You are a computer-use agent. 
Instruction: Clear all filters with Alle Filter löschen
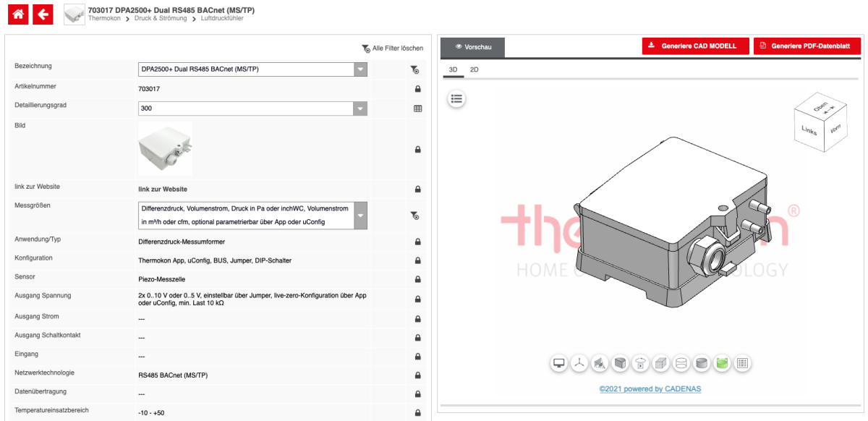pyautogui.click(x=393, y=48)
